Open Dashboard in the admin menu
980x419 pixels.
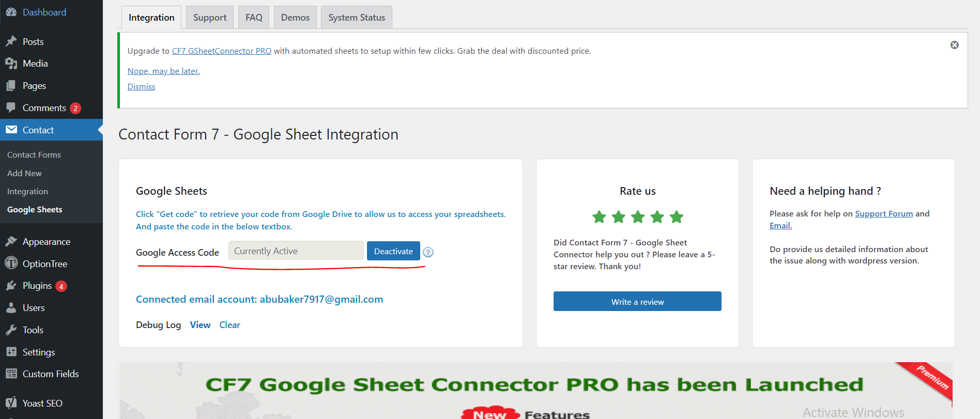pos(44,12)
